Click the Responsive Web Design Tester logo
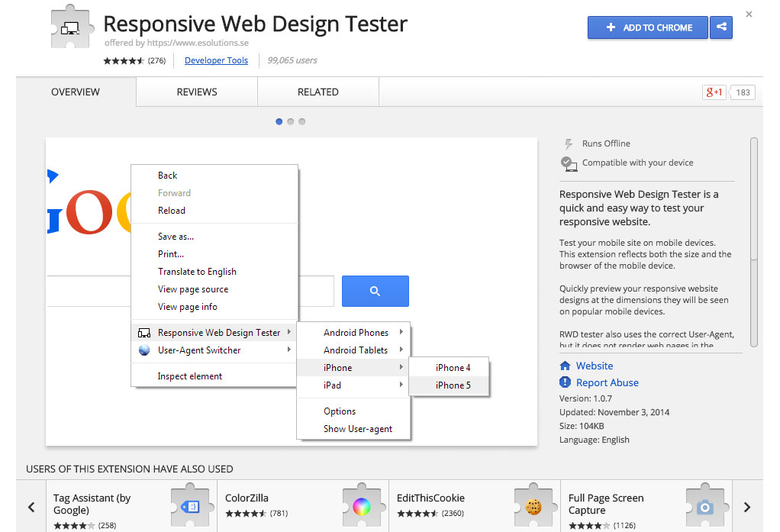The width and height of the screenshot is (780, 532). pos(69,28)
